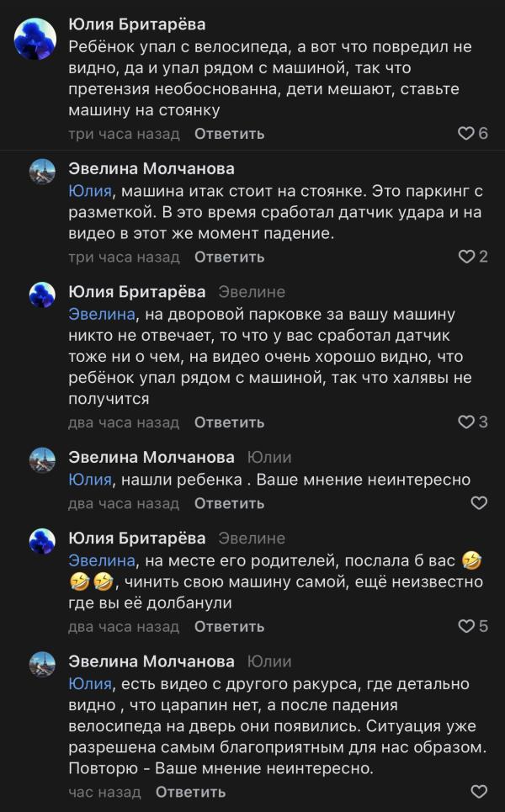Screen dimensions: 505x812
Task: Reply to the first comment about the bicycle fall
Action: click(229, 134)
